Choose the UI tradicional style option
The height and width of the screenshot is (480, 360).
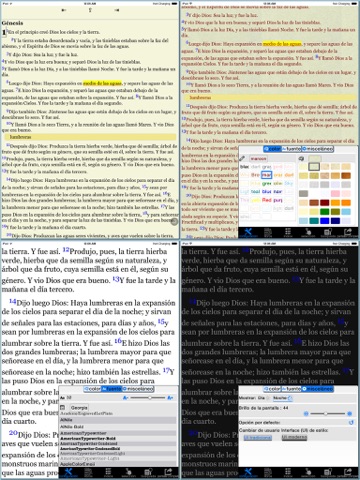click(x=257, y=437)
